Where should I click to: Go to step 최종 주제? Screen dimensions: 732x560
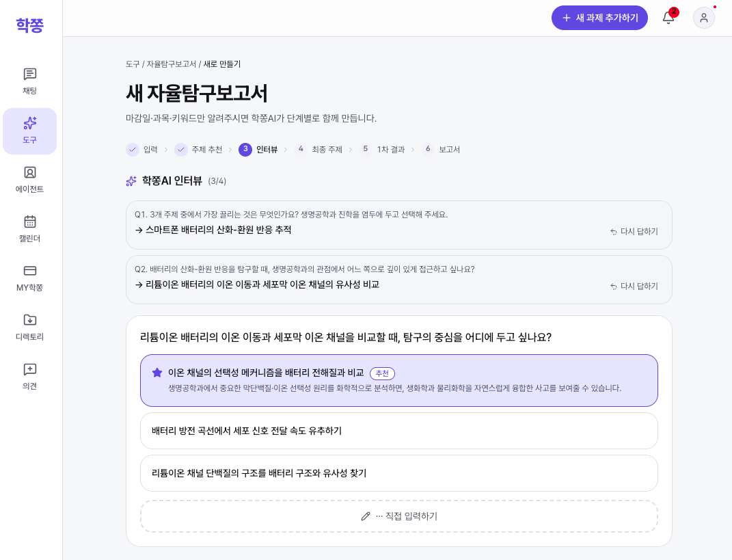(x=327, y=150)
